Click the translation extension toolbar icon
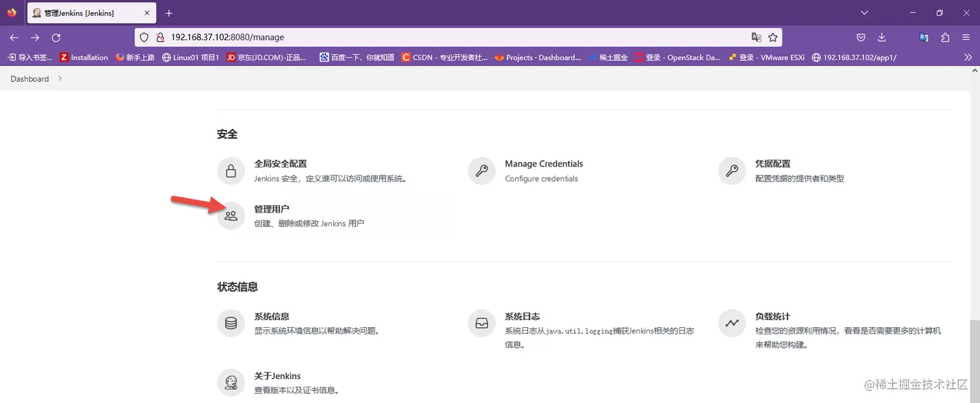The height and width of the screenshot is (403, 980). [924, 38]
